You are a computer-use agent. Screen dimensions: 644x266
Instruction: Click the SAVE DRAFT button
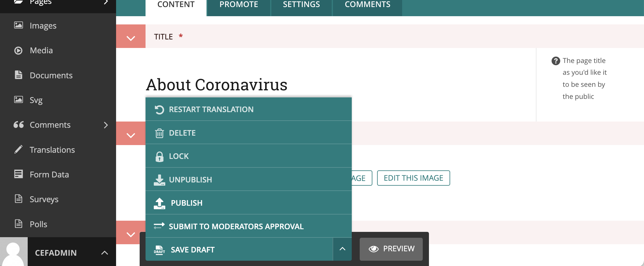coord(239,250)
